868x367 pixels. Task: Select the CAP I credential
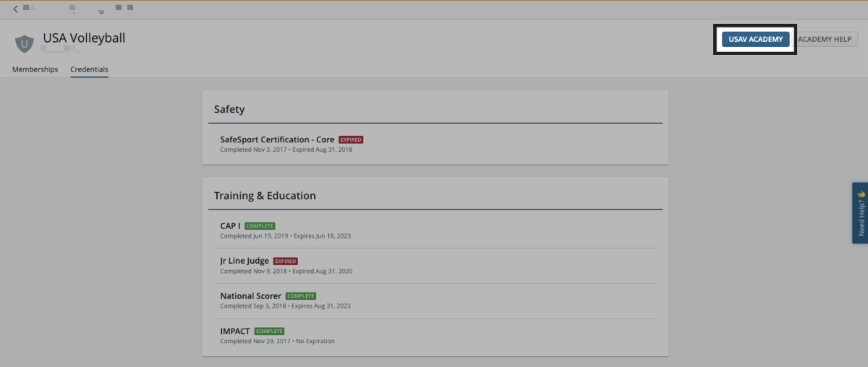click(x=230, y=225)
